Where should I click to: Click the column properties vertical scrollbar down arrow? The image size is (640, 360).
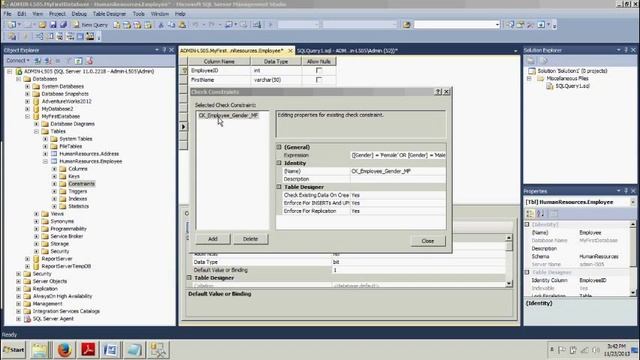509,283
